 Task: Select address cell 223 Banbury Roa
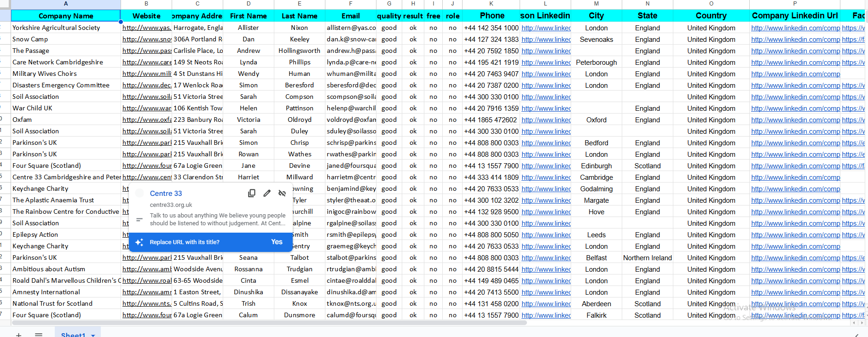[x=197, y=120]
